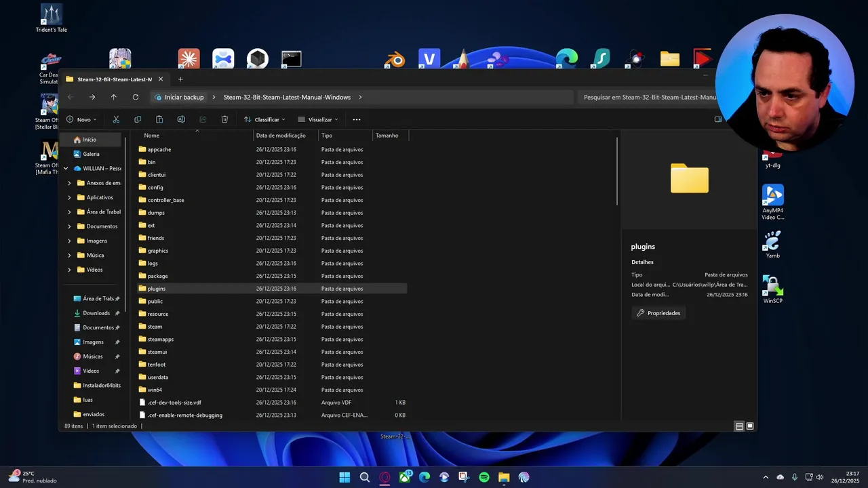Screen dimensions: 868x488
Task: Click breadcrumb chevron after Steam-32-Bit folder name
Action: coord(360,97)
